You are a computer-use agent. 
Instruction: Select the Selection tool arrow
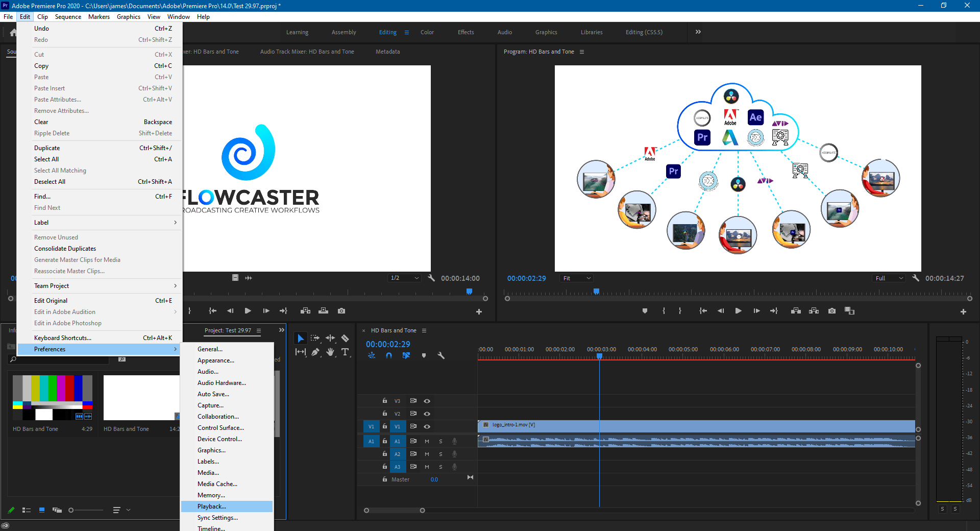pos(301,338)
